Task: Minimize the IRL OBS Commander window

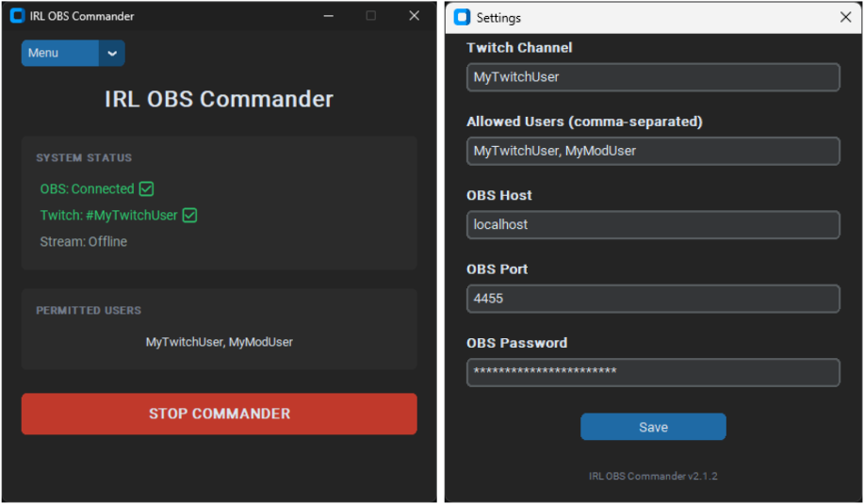Action: 329,16
